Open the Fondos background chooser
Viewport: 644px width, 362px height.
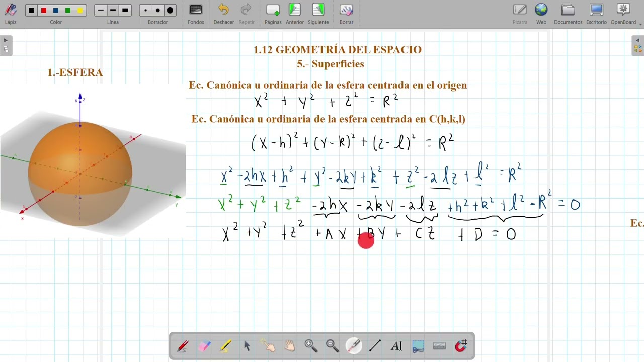(196, 14)
